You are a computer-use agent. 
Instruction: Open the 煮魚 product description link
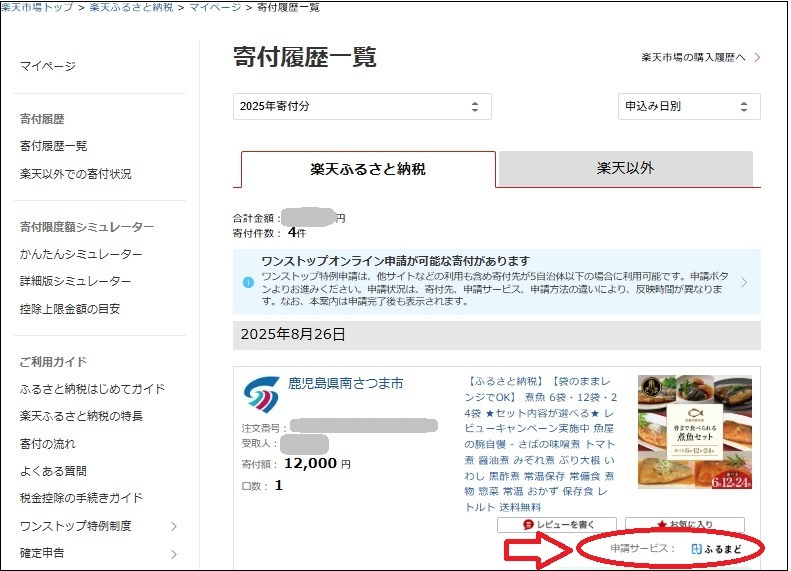click(x=545, y=443)
